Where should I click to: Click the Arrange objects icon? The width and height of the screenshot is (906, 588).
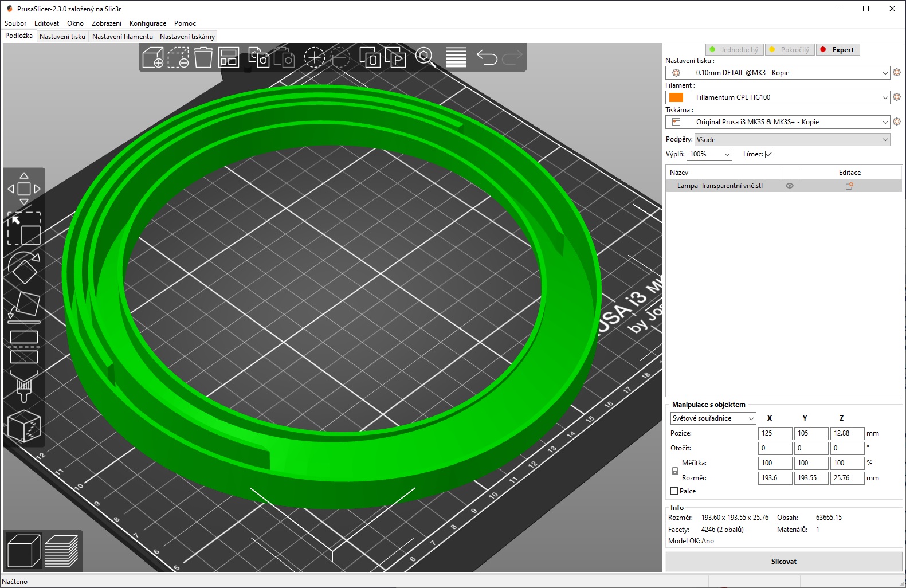(x=229, y=58)
